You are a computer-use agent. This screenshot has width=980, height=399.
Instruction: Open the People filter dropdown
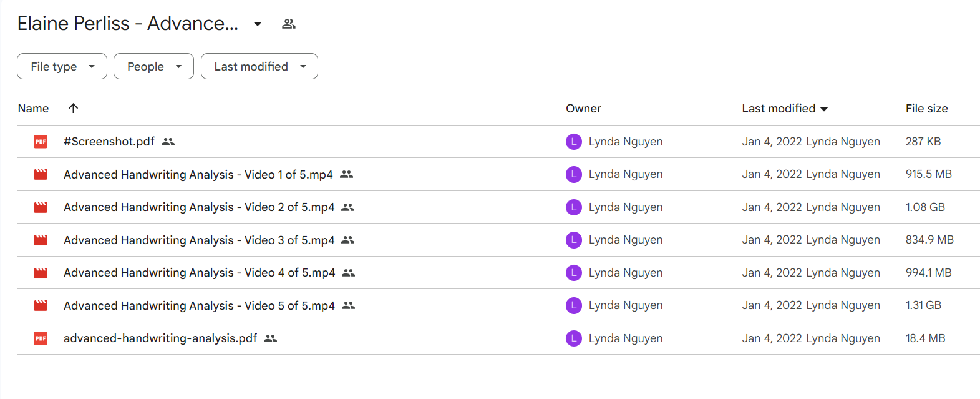coord(153,66)
